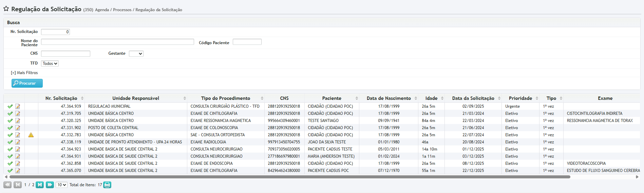Change items per page dropdown

point(61,185)
